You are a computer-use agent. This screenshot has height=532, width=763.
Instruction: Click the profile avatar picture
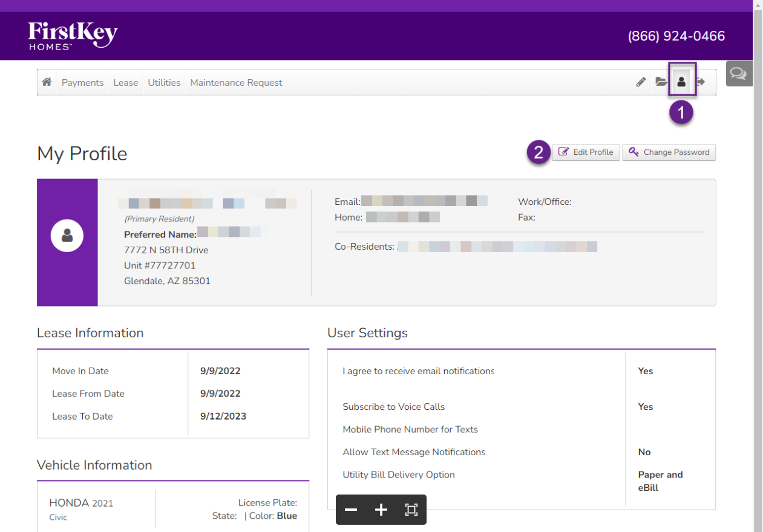tap(67, 235)
